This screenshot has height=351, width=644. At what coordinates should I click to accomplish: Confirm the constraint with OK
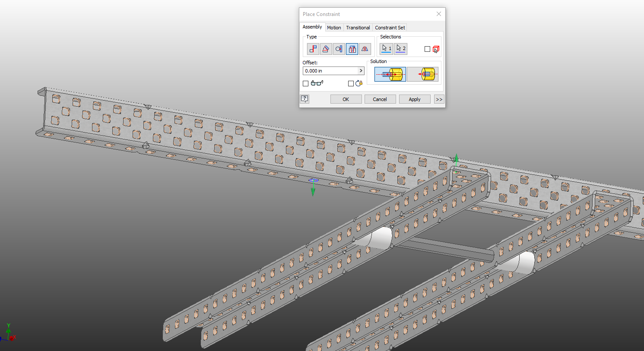(x=346, y=99)
